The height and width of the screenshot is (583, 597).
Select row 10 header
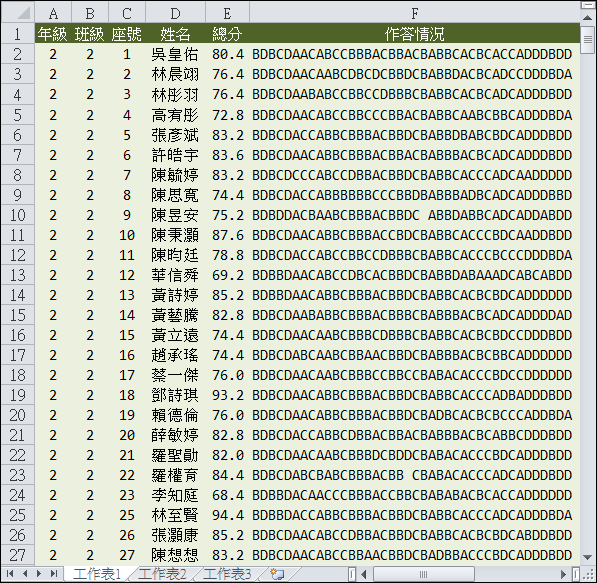point(18,215)
